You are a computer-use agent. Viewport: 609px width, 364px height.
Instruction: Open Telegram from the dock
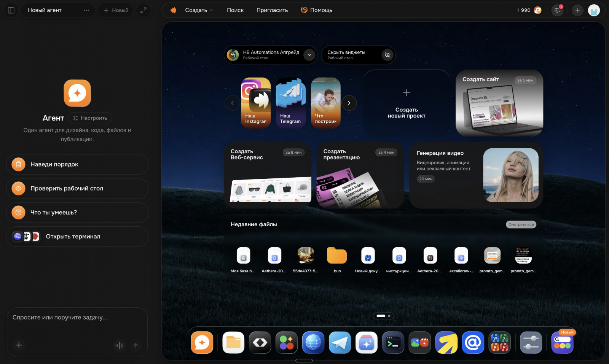pyautogui.click(x=340, y=343)
